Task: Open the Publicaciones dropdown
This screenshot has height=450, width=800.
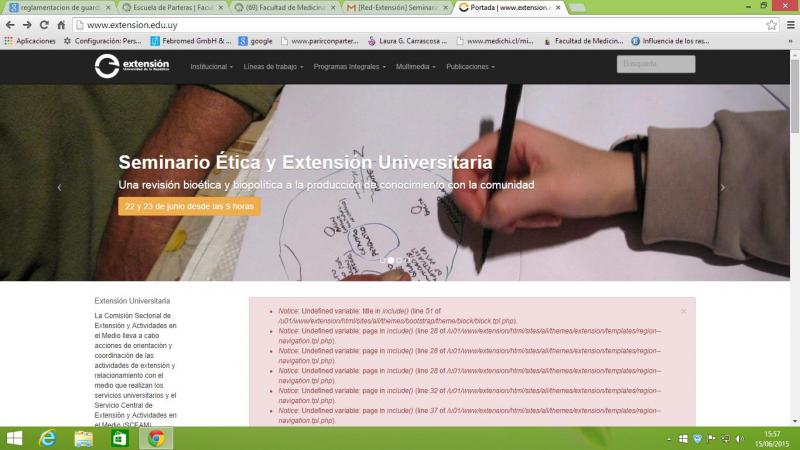Action: click(470, 67)
